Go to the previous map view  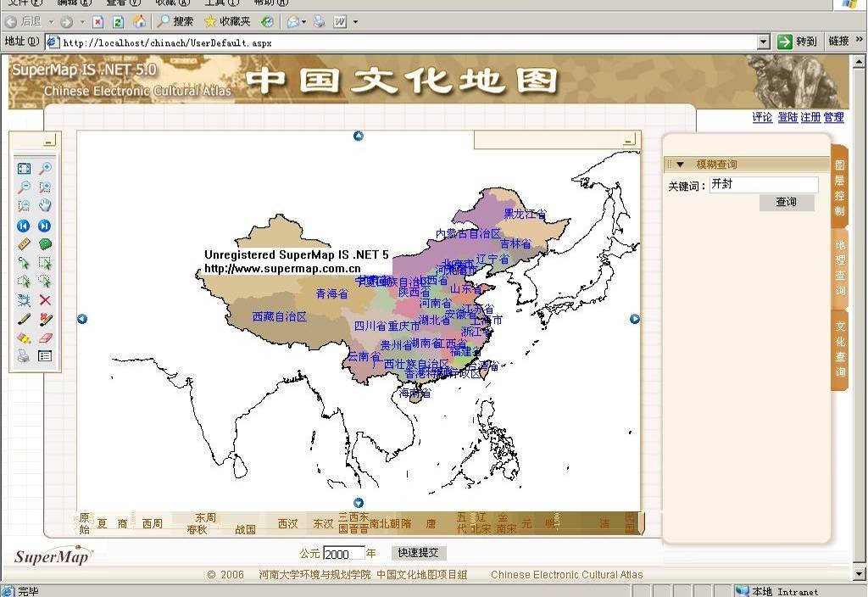pyautogui.click(x=24, y=226)
